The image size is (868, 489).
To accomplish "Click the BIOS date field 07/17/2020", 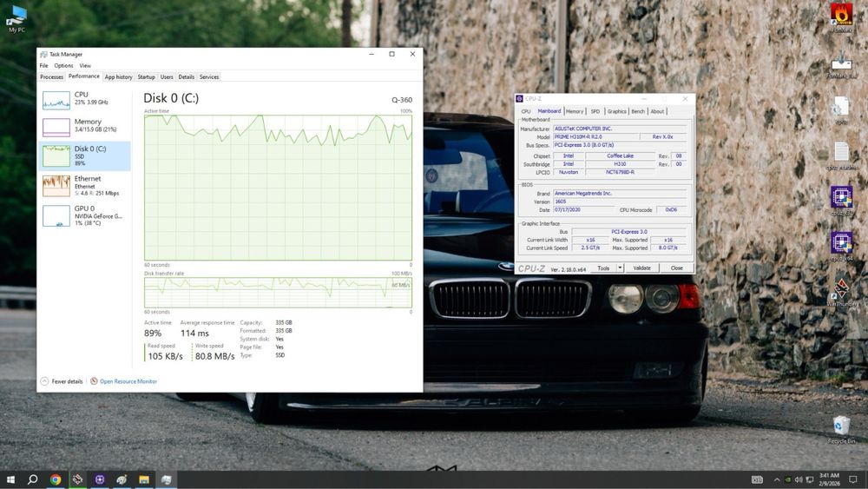I will 583,210.
